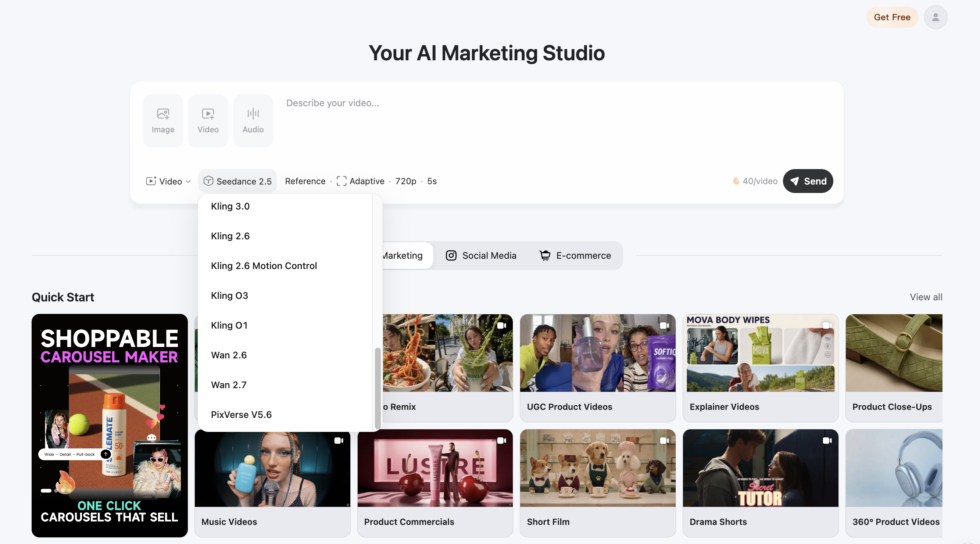Open the Seedance 2.5 model selector
This screenshot has width=980, height=544.
pos(237,181)
